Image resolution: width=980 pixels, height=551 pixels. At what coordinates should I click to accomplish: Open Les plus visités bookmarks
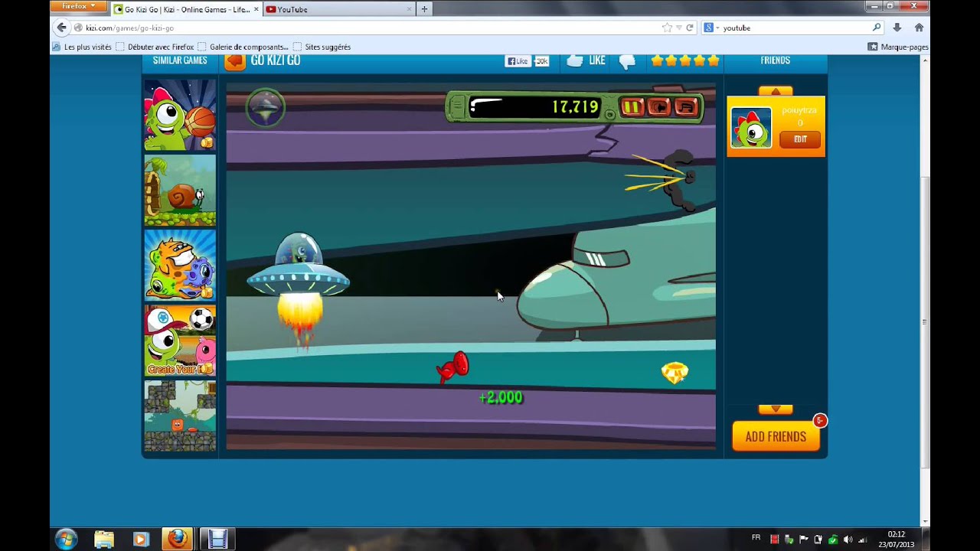click(x=82, y=47)
